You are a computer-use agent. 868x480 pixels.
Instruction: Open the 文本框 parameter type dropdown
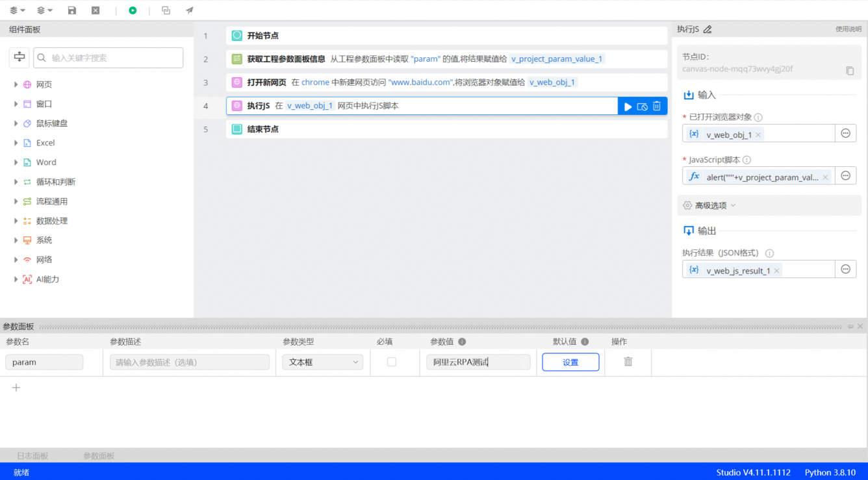322,362
